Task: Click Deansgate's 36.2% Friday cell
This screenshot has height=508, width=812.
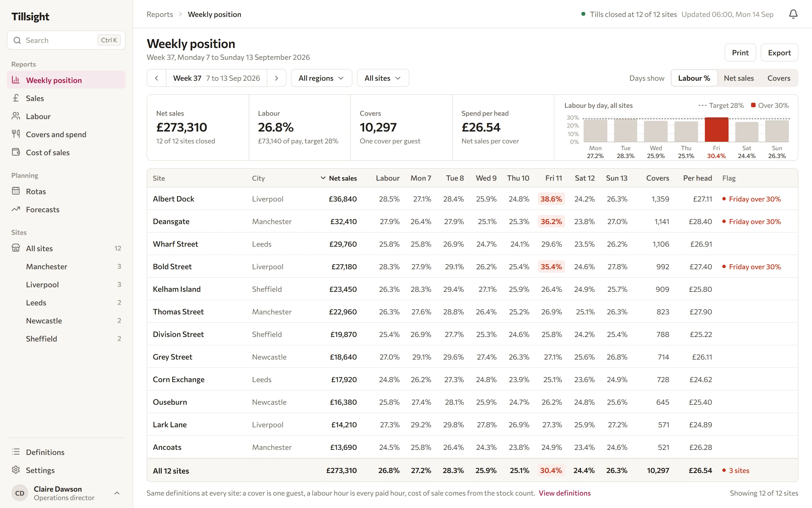Action: [551, 222]
